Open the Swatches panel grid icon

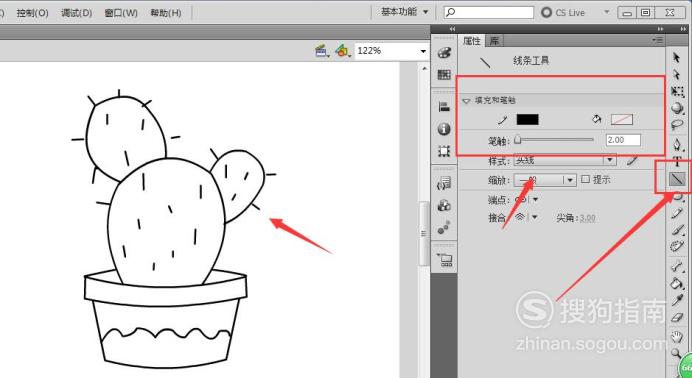[x=444, y=74]
